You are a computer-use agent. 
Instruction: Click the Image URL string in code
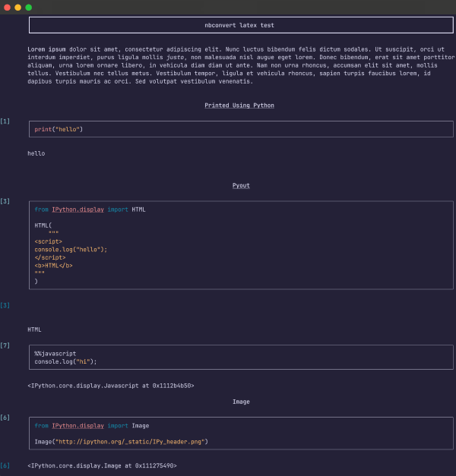click(x=130, y=442)
